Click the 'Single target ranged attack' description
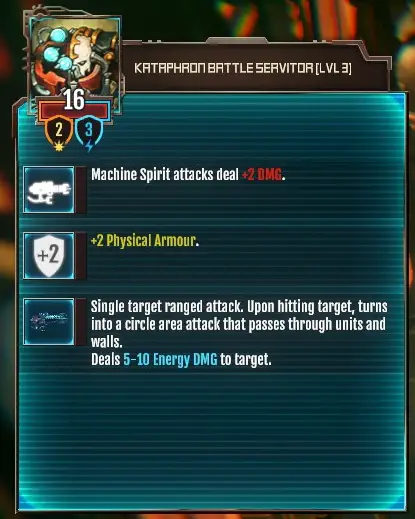This screenshot has width=415, height=519. (x=167, y=307)
